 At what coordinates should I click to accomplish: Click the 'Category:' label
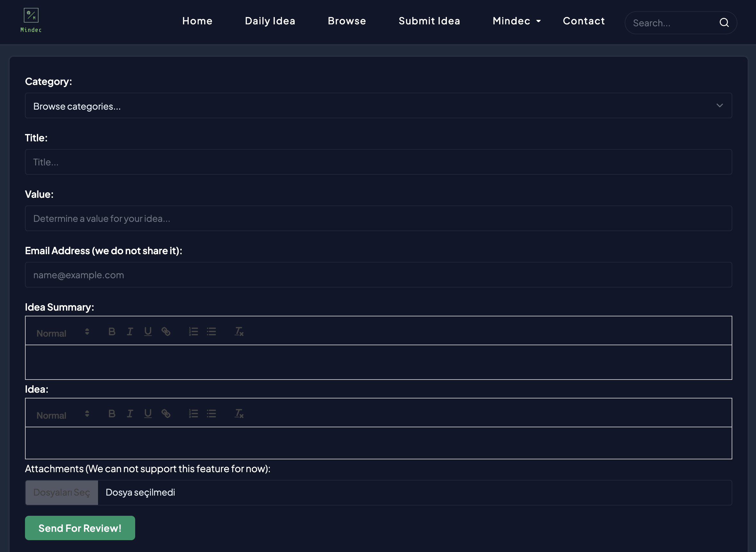coord(48,81)
